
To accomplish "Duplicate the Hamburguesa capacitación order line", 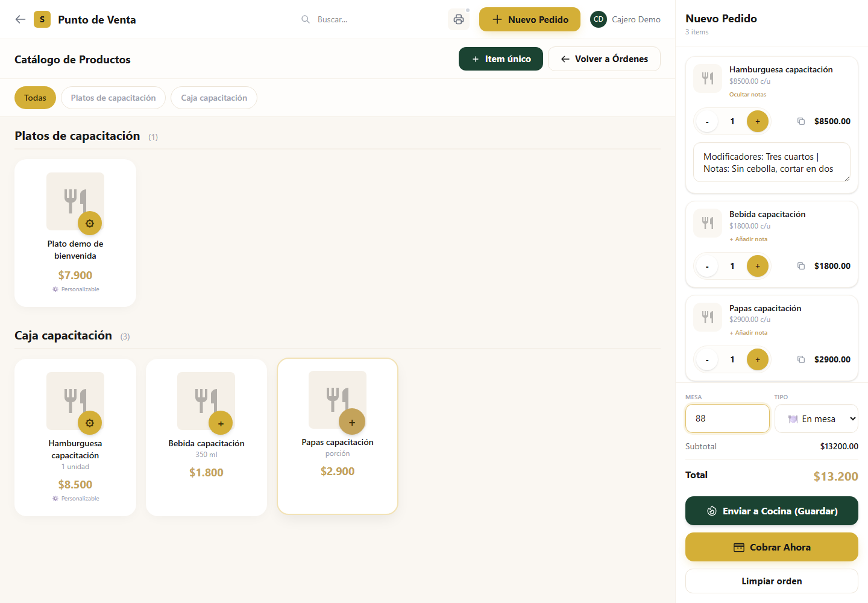I will point(801,121).
